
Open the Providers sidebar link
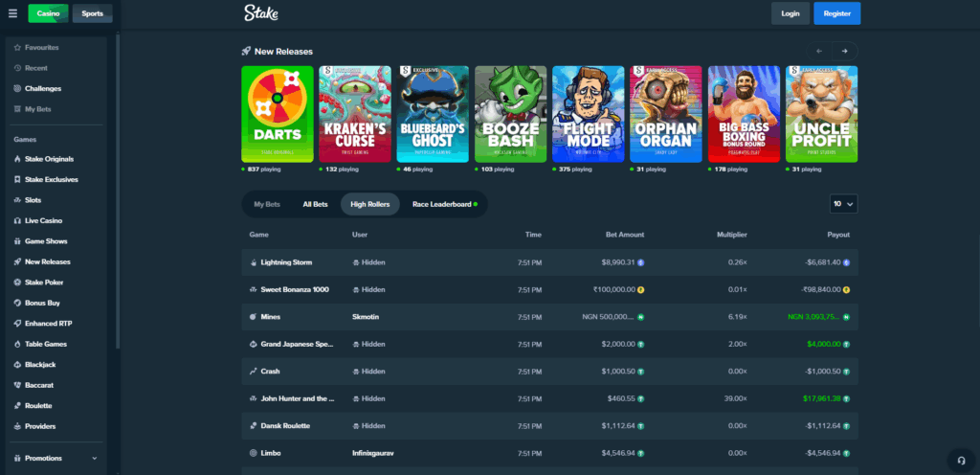[40, 426]
